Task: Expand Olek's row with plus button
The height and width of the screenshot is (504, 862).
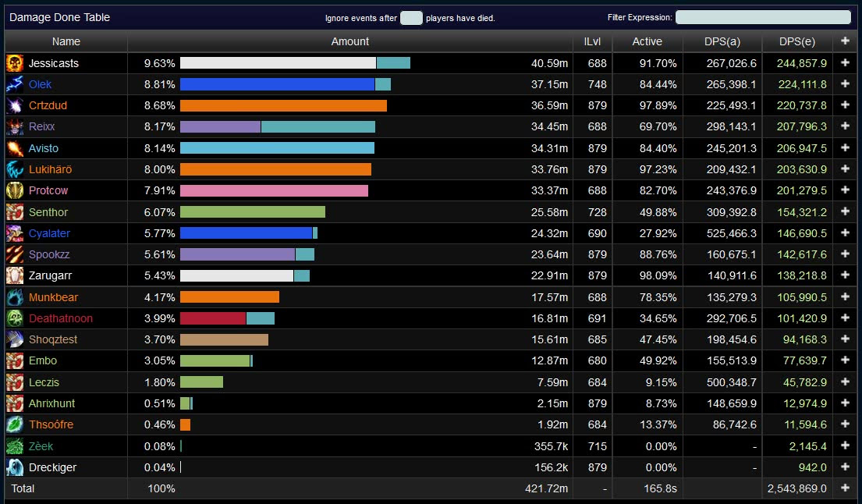Action: 845,83
